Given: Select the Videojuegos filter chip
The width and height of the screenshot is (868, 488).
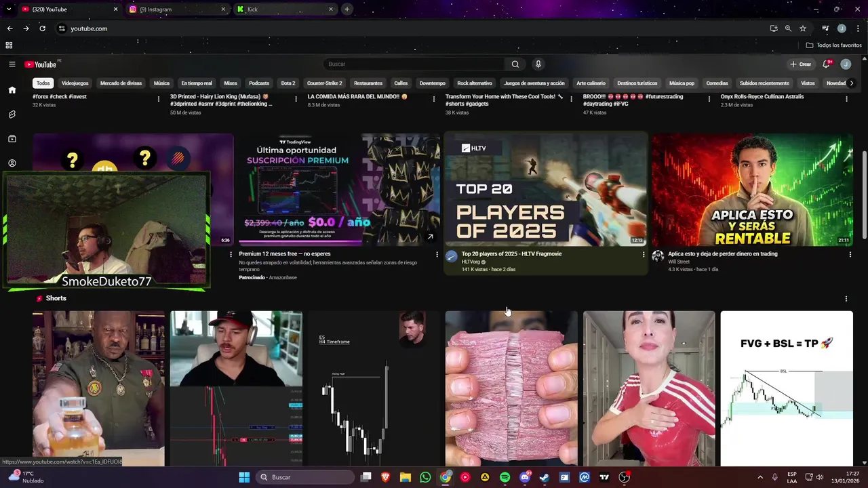Looking at the screenshot, I should coord(75,83).
